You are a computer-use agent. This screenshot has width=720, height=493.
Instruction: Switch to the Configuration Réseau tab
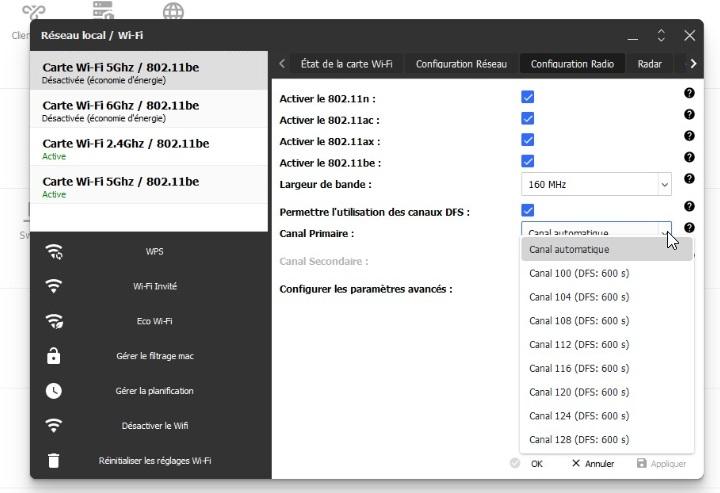point(461,64)
